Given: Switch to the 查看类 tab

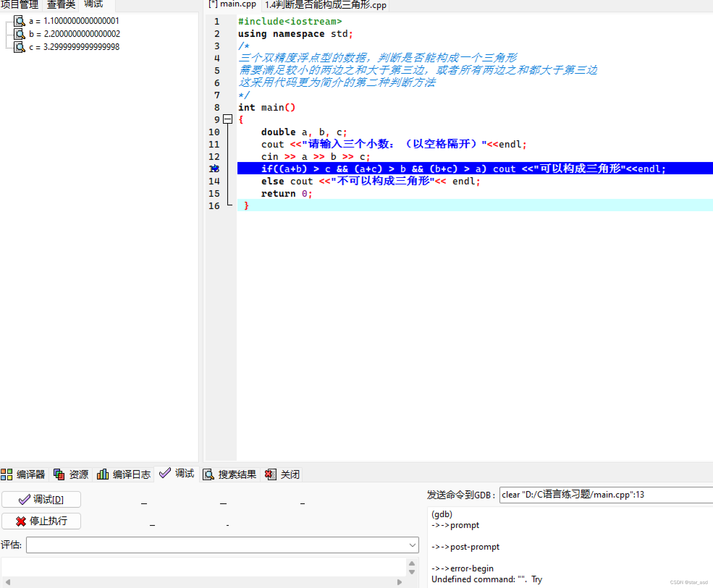Looking at the screenshot, I should tap(60, 5).
